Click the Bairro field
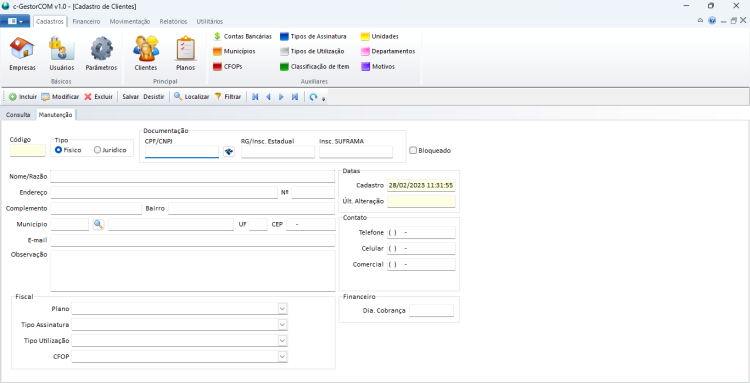 click(252, 208)
